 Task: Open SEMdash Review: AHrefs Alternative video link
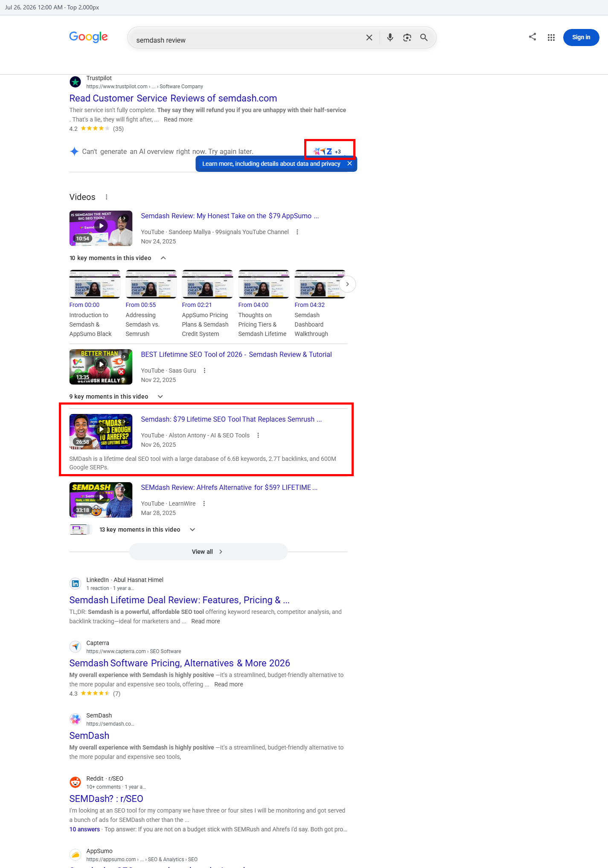(229, 487)
